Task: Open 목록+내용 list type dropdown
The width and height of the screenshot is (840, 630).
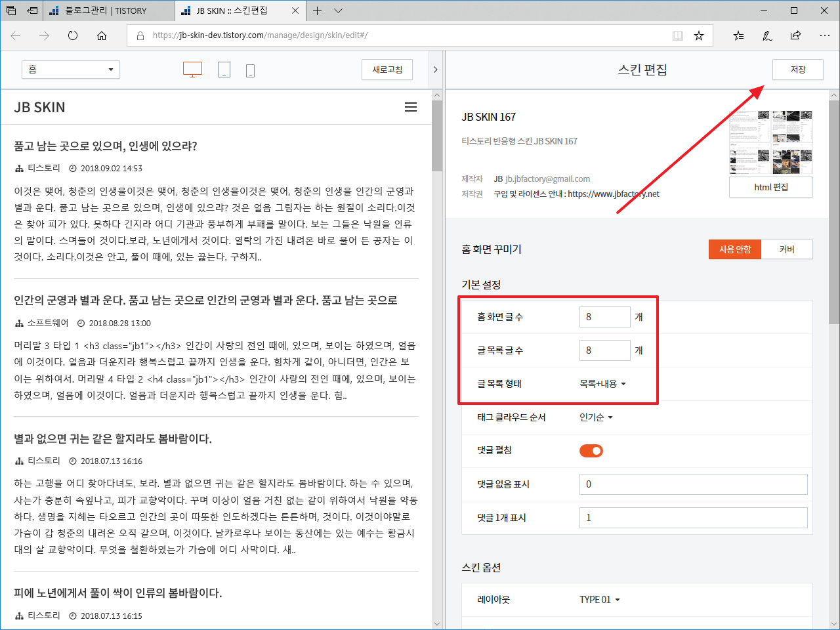Action: click(x=602, y=384)
